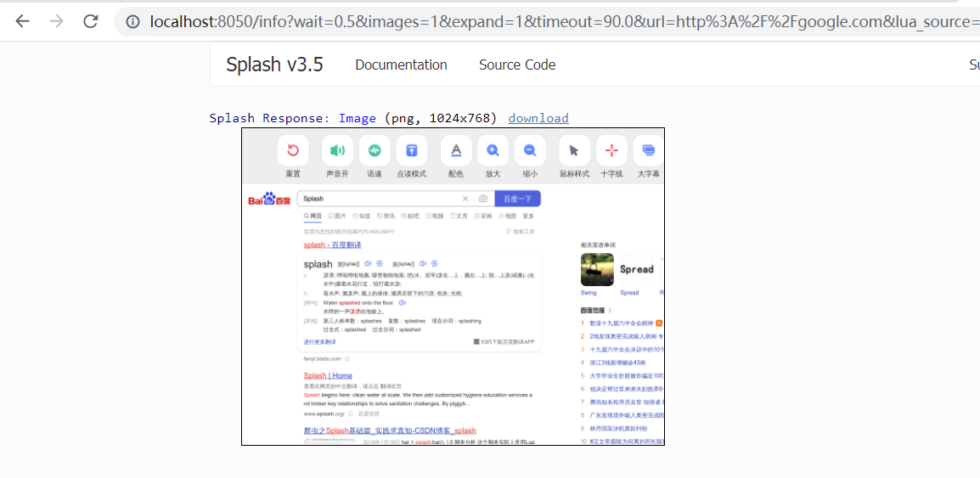The width and height of the screenshot is (980, 478).
Task: Click the Splash v3.5 brand title
Action: pyautogui.click(x=274, y=65)
